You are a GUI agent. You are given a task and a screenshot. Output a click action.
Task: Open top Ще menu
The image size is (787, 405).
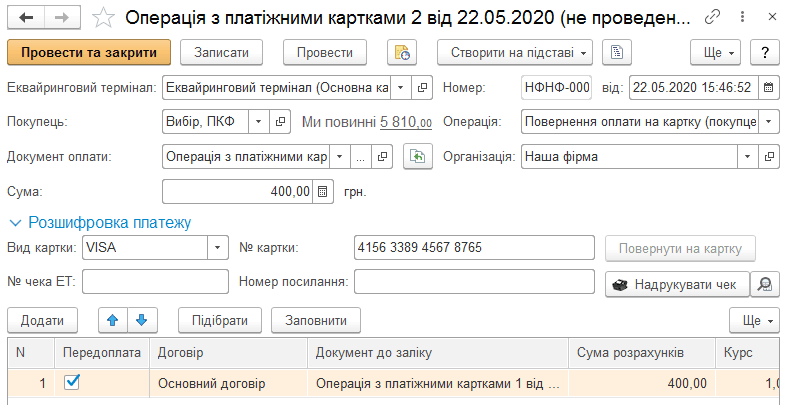pos(715,53)
